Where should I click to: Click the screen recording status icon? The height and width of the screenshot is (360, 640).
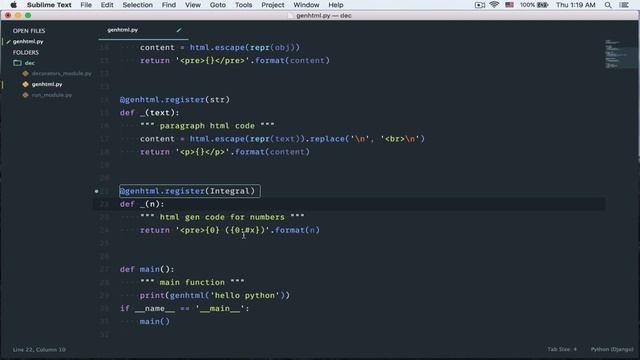(480, 5)
